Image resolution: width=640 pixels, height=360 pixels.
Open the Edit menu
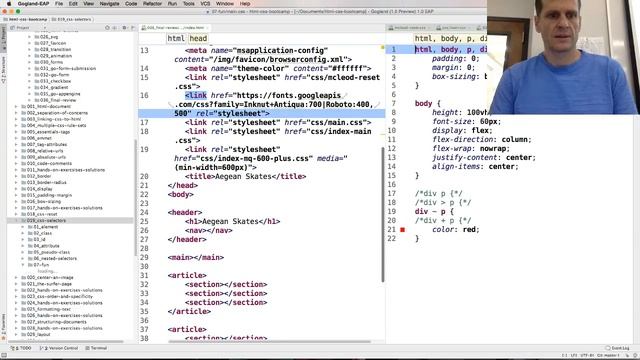point(73,4)
